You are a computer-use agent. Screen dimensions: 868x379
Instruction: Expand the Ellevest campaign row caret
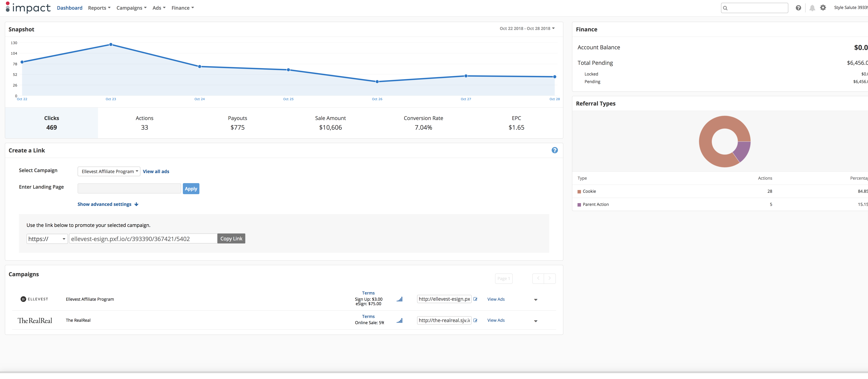(x=535, y=300)
